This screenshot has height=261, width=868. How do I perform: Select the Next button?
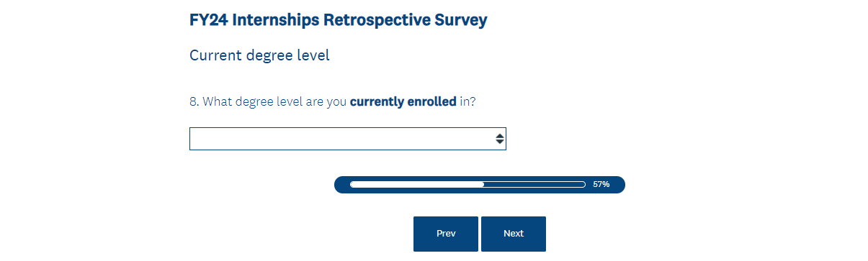pyautogui.click(x=514, y=234)
